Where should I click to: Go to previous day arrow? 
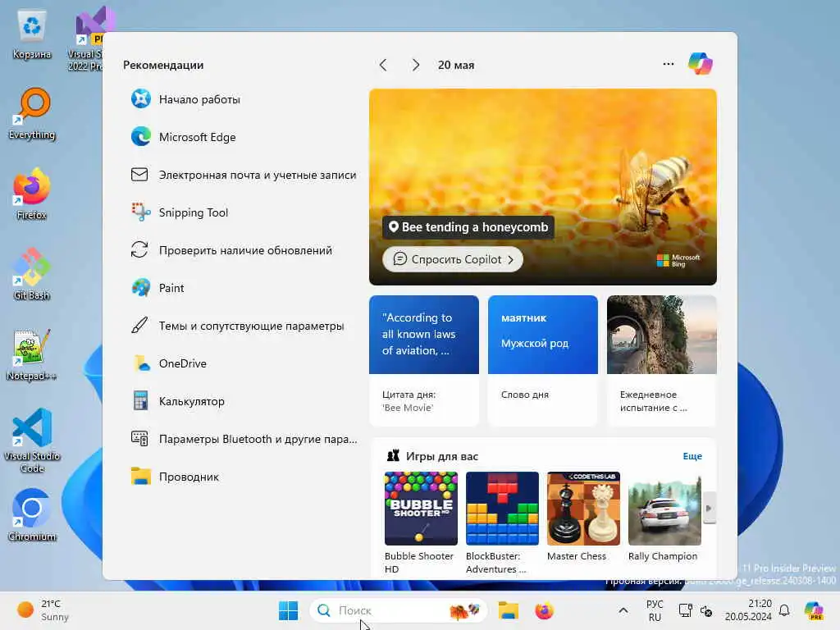[383, 65]
